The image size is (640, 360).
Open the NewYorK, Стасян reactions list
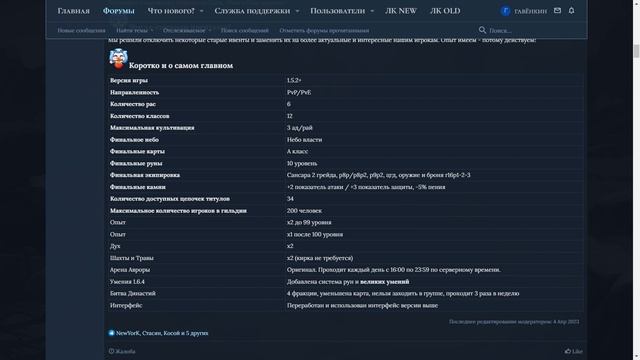click(x=162, y=333)
